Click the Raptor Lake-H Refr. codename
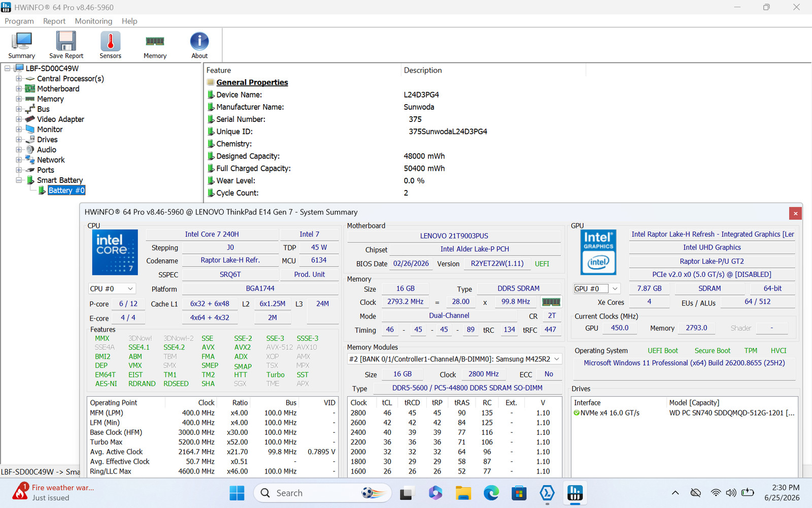 (230, 260)
